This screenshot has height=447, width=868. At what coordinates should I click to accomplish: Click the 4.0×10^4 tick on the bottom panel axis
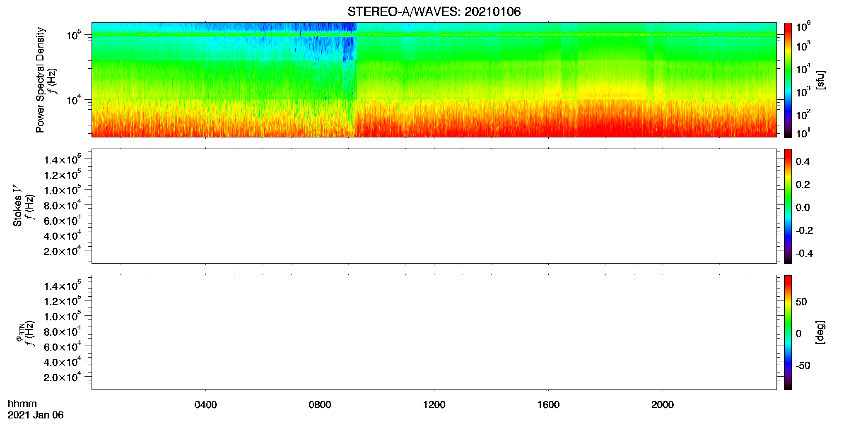click(63, 362)
